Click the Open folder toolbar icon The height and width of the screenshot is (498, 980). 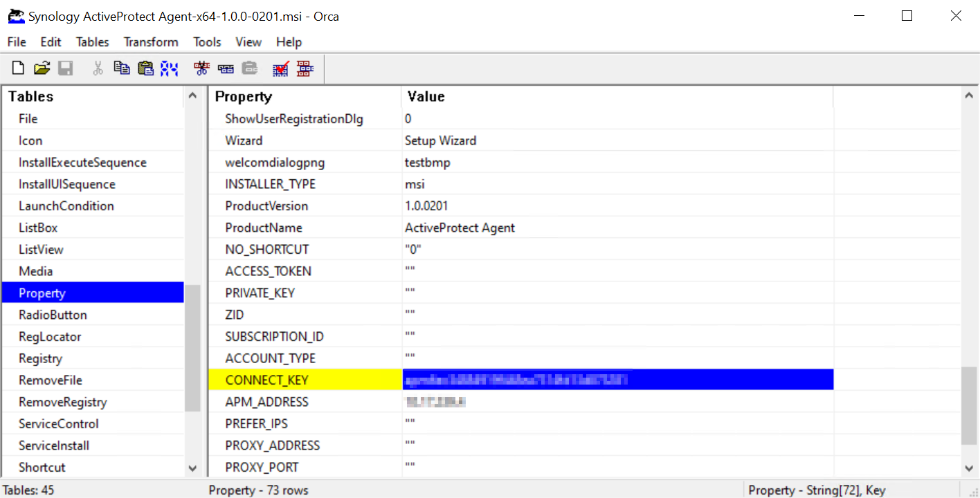42,68
